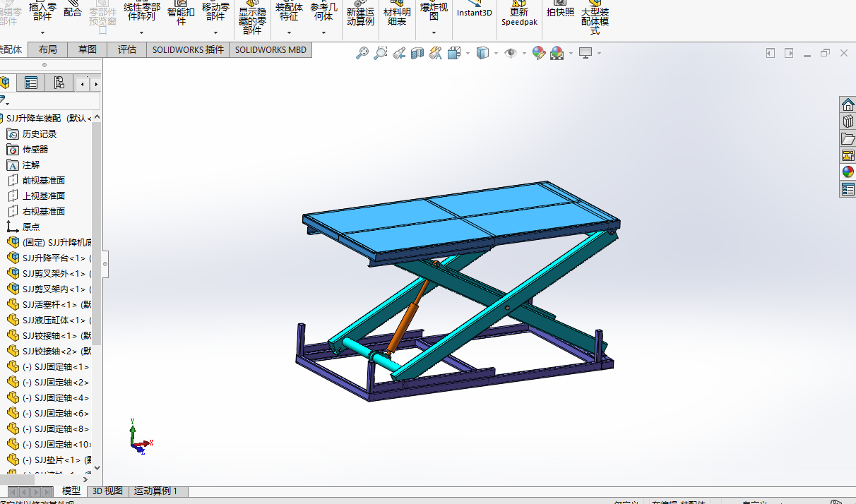The image size is (856, 504).
Task: Select the 模型 bottom tab
Action: (x=71, y=491)
